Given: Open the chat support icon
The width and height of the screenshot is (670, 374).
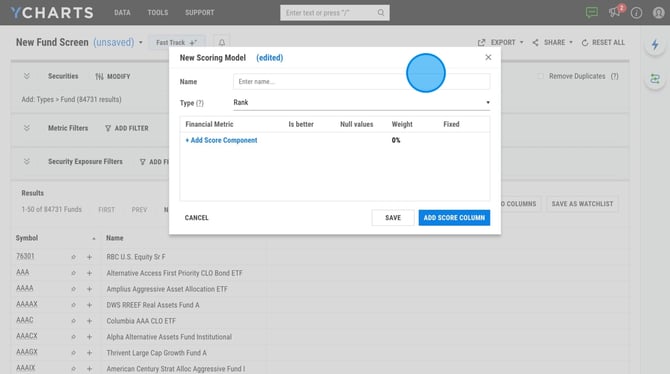Looking at the screenshot, I should (592, 12).
